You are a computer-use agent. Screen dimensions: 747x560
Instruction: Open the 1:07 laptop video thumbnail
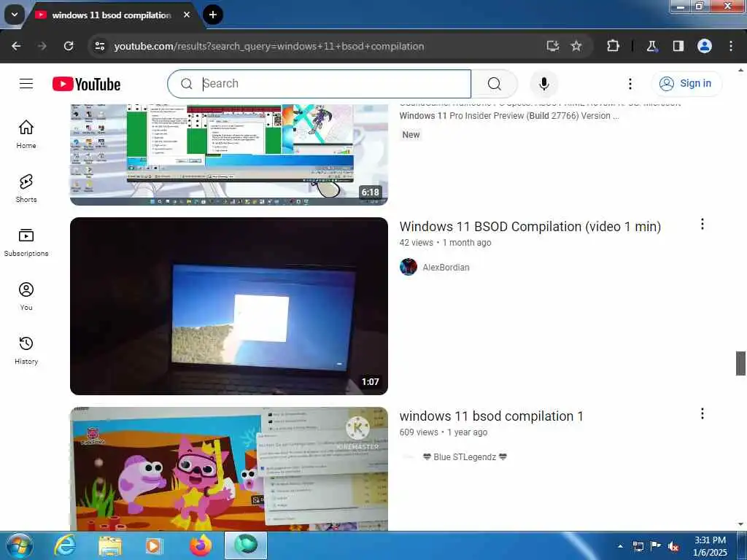coord(228,306)
